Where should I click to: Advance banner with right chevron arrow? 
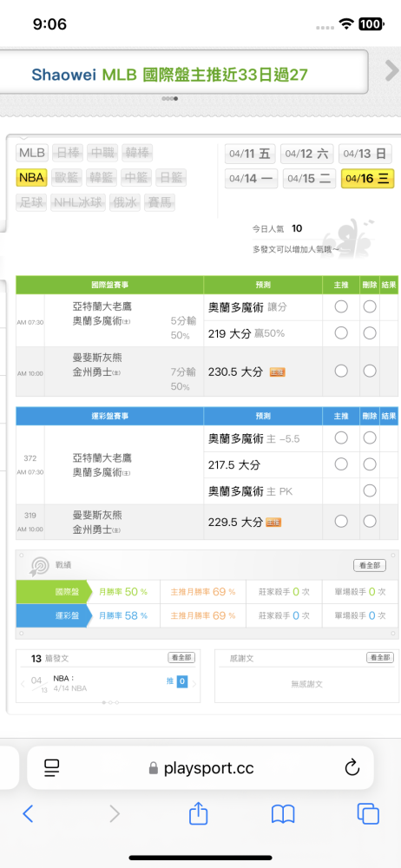391,71
